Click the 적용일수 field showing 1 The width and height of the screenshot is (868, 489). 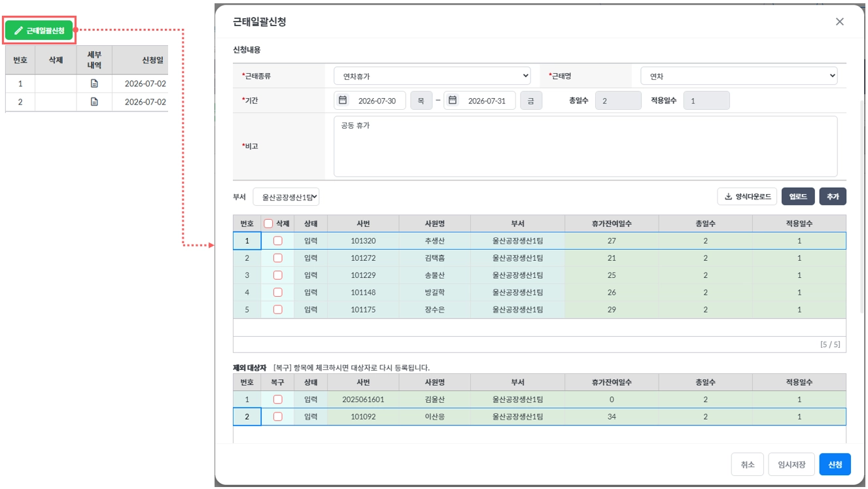click(x=706, y=101)
